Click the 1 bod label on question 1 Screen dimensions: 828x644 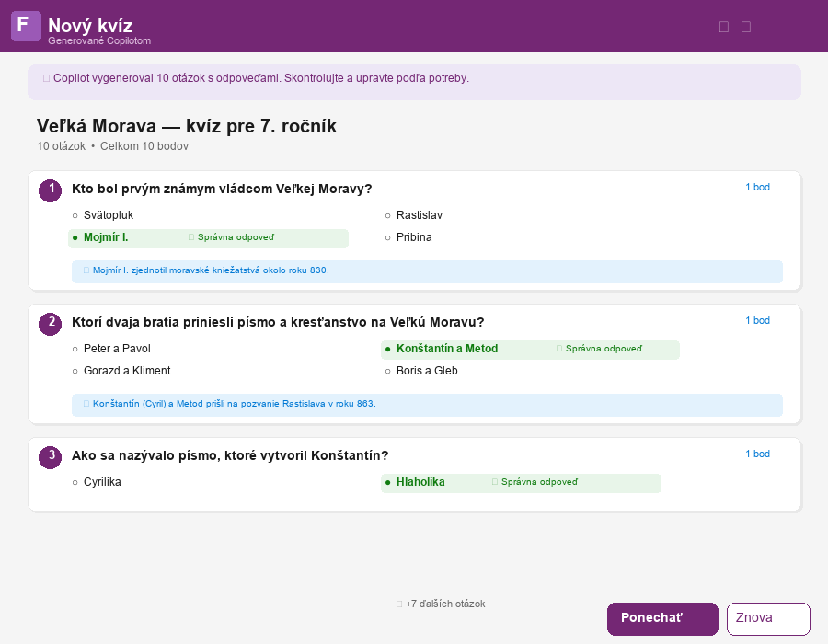[756, 187]
